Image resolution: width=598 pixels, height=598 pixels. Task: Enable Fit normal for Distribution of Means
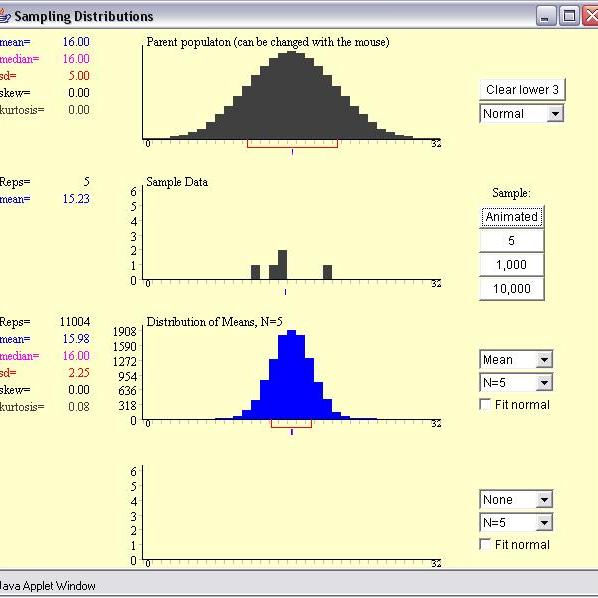tap(485, 404)
